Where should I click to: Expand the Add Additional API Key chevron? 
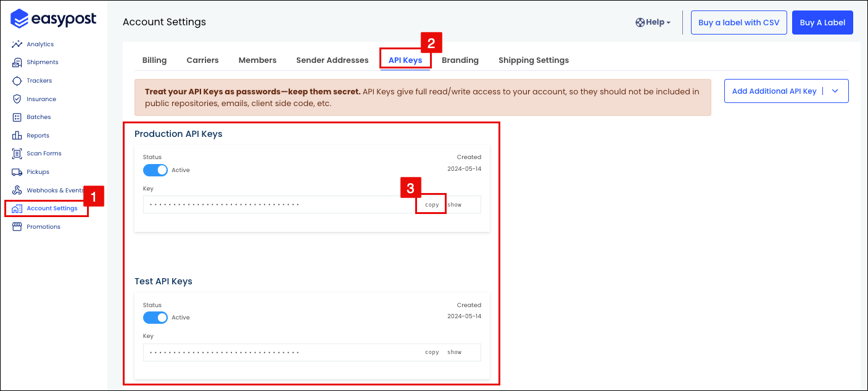[x=835, y=91]
